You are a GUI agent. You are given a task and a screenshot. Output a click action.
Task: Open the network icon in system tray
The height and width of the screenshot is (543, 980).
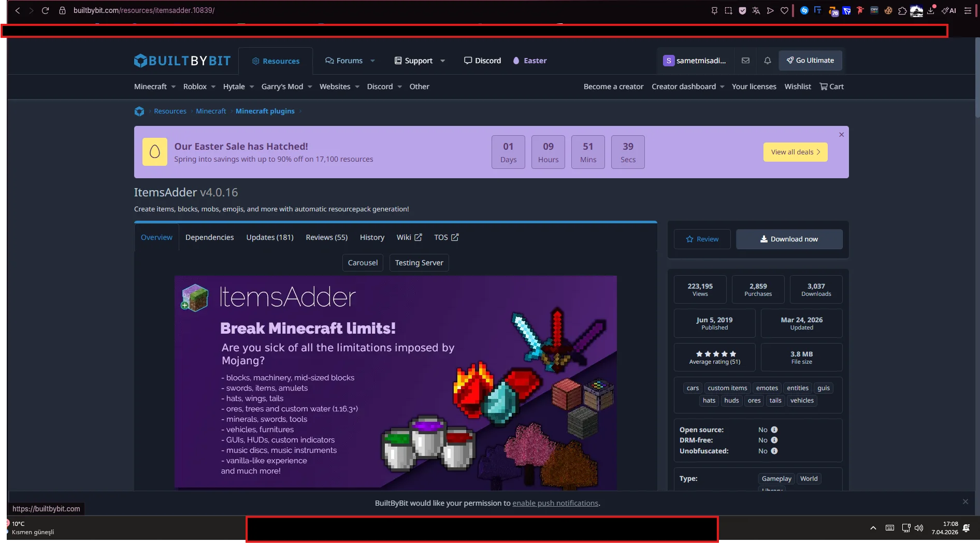(906, 528)
